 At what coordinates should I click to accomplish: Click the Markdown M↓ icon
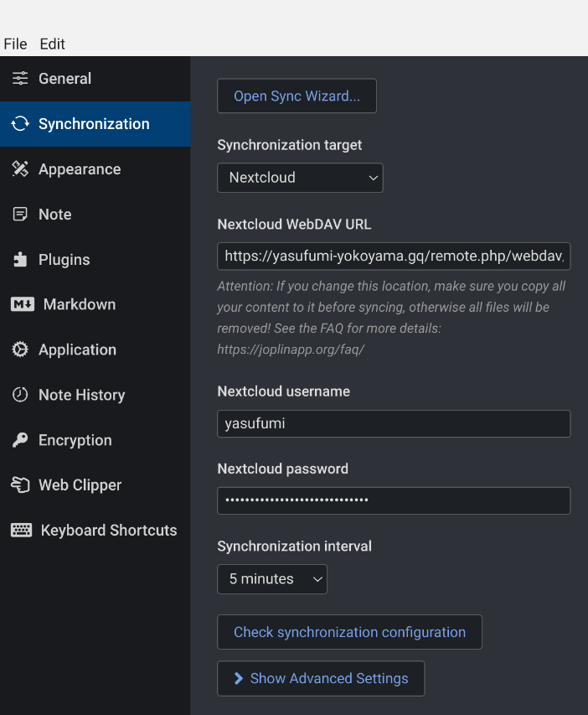(23, 304)
